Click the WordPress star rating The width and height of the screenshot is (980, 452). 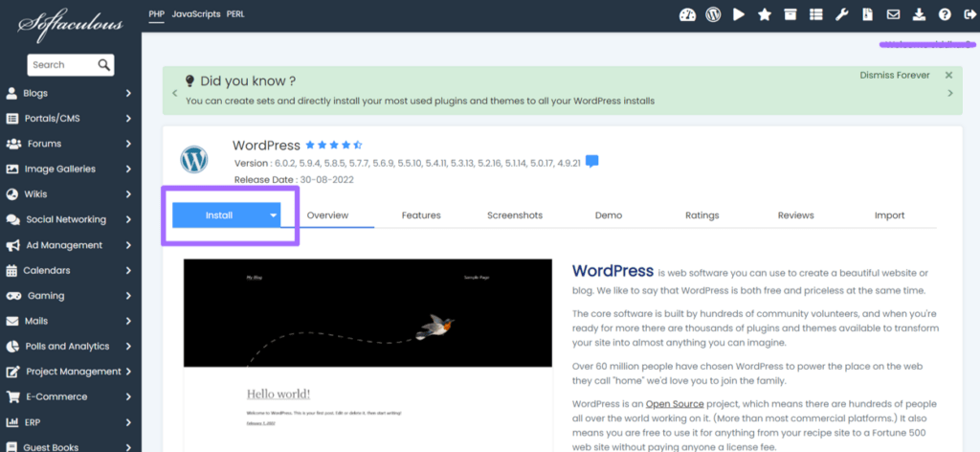pos(334,145)
